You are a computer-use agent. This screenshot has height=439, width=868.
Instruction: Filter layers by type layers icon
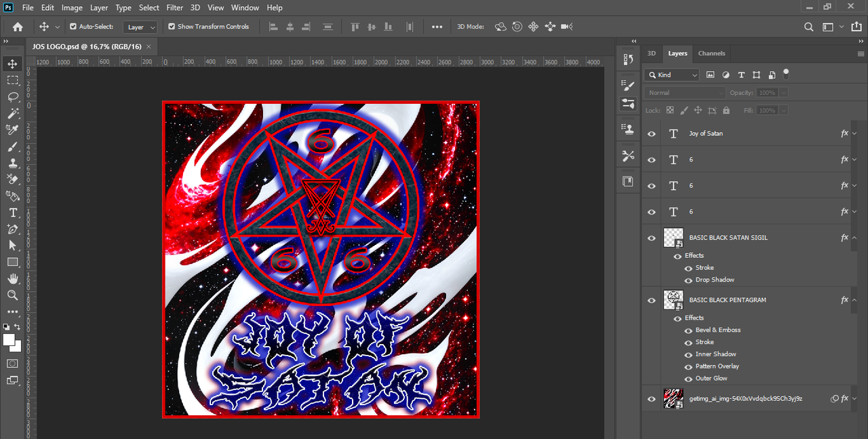point(741,75)
